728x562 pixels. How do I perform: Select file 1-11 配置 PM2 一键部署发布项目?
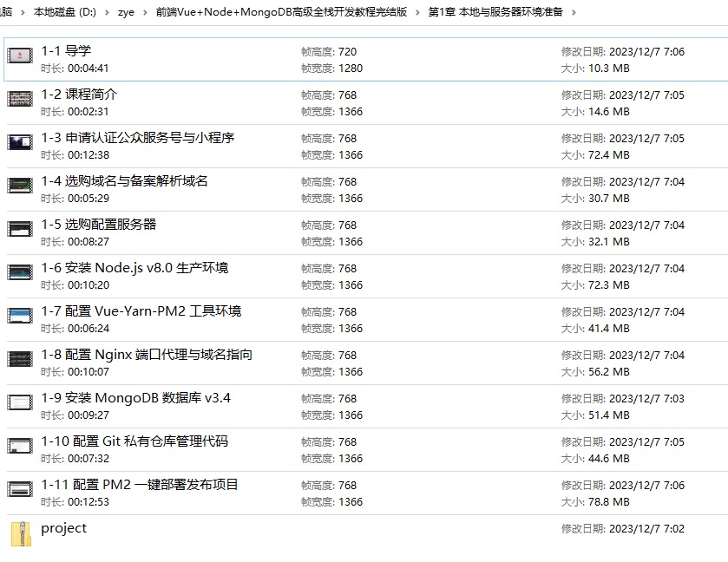click(x=140, y=485)
